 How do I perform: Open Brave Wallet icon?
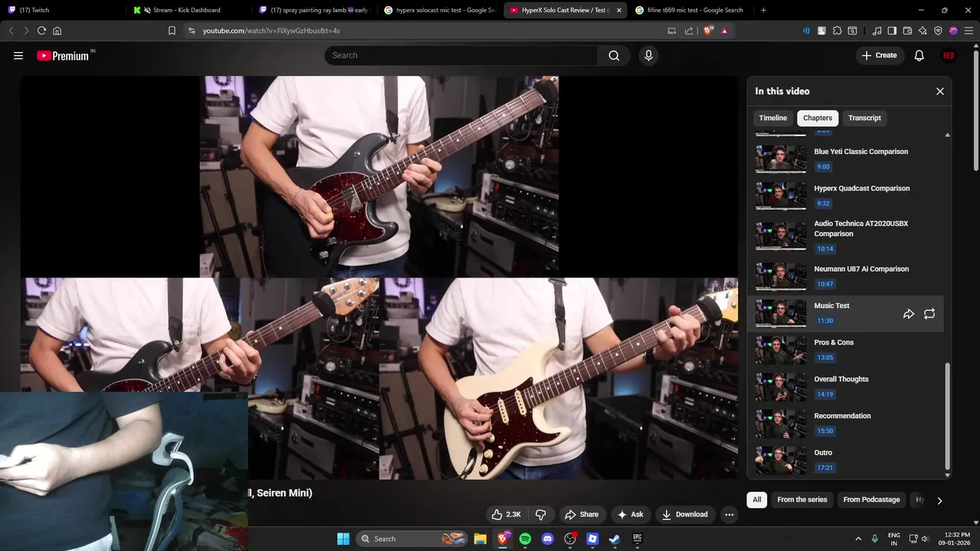click(907, 31)
